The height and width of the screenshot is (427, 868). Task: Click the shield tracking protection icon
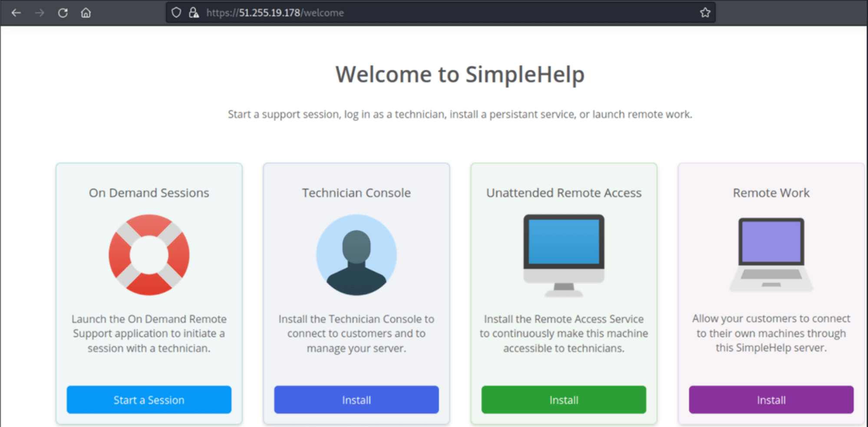(x=176, y=13)
